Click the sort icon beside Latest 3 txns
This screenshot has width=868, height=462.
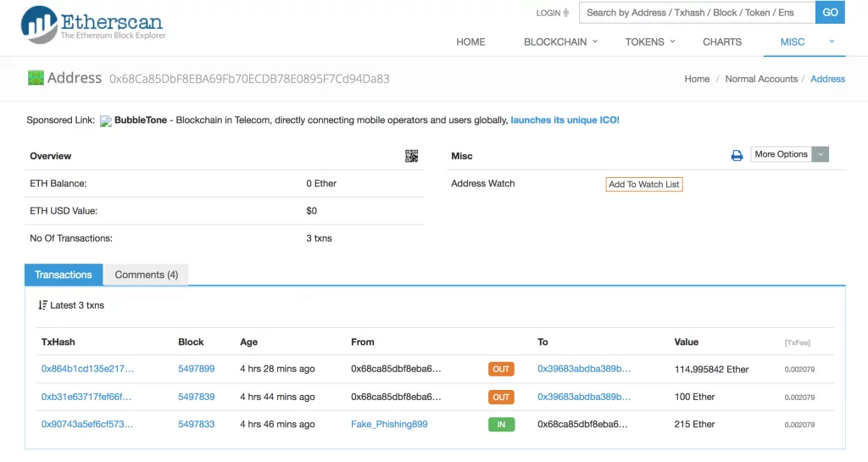pos(42,305)
